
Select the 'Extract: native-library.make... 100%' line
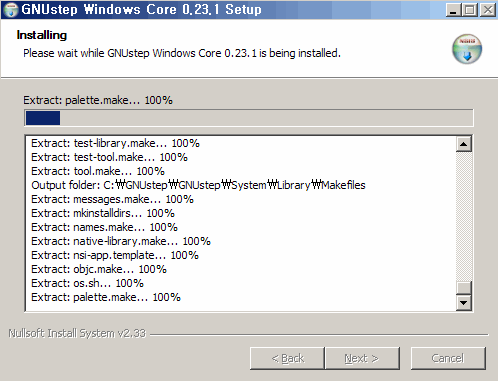coord(121,241)
